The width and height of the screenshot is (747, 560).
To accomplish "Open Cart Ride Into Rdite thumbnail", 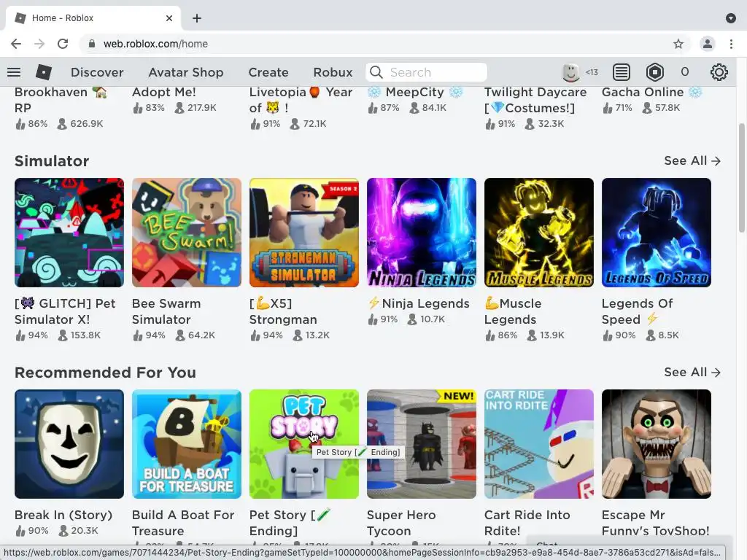I will [539, 444].
